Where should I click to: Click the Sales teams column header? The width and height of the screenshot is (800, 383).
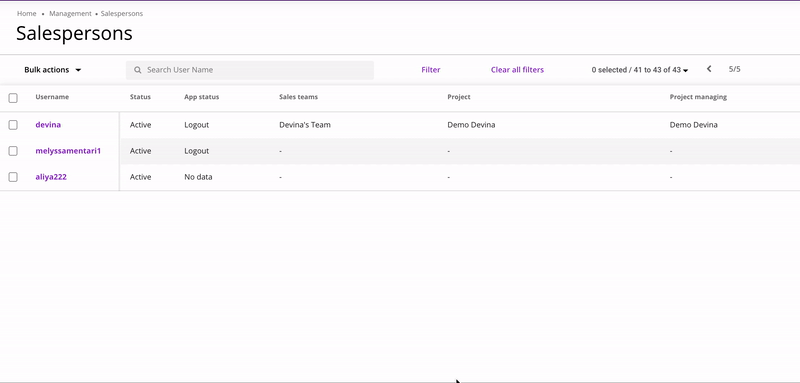coord(298,97)
